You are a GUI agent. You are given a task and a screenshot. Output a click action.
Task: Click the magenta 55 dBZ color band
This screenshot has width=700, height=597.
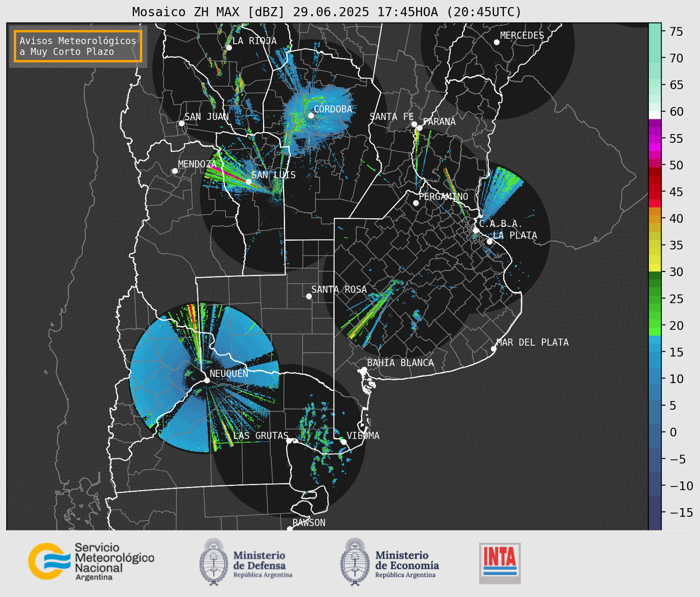654,139
